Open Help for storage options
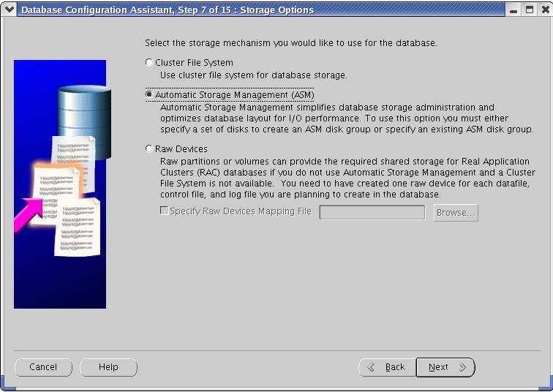Viewport: 553px width, 392px height. click(x=108, y=367)
